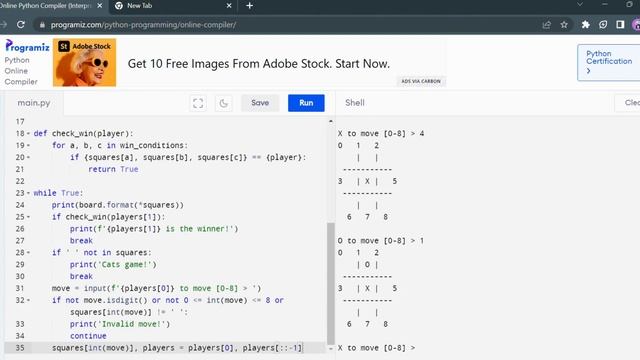
Task: Click the 'break' statement on line 27
Action: pos(81,241)
